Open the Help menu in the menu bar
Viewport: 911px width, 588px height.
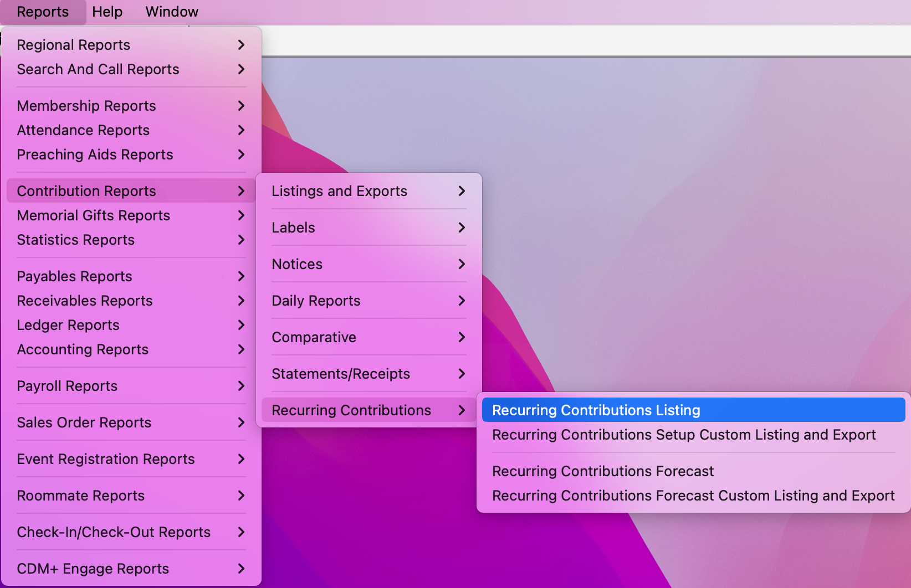tap(107, 12)
